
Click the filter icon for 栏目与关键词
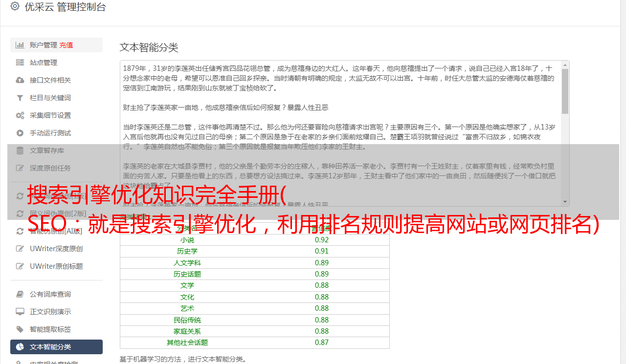coord(20,98)
